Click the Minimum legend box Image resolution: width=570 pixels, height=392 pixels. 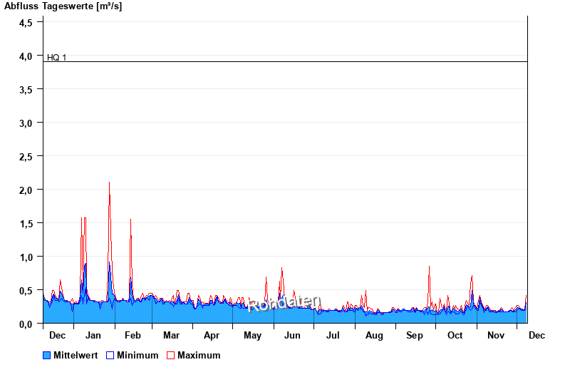[x=110, y=355]
